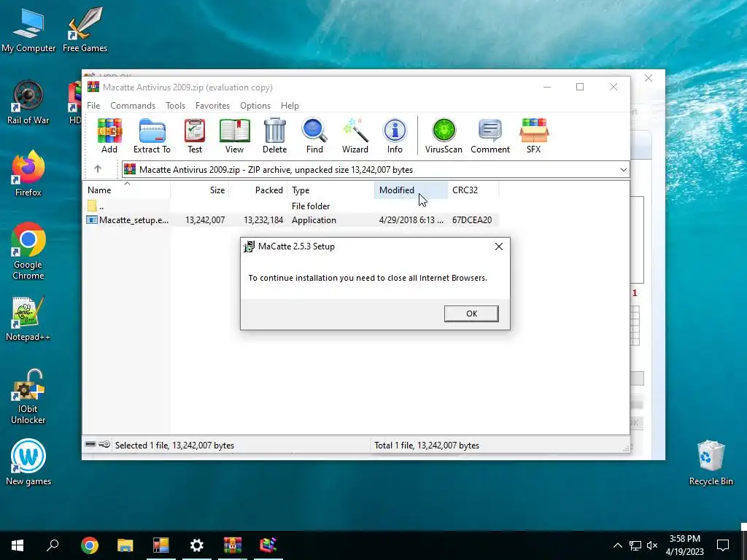Sort by the CRC32 column header
The width and height of the screenshot is (747, 560).
point(473,190)
